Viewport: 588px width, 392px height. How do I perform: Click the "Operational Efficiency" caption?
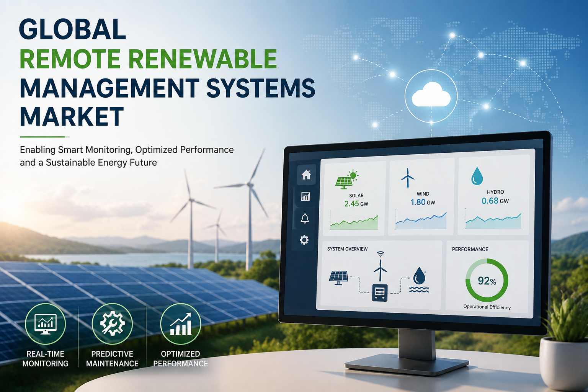487,307
